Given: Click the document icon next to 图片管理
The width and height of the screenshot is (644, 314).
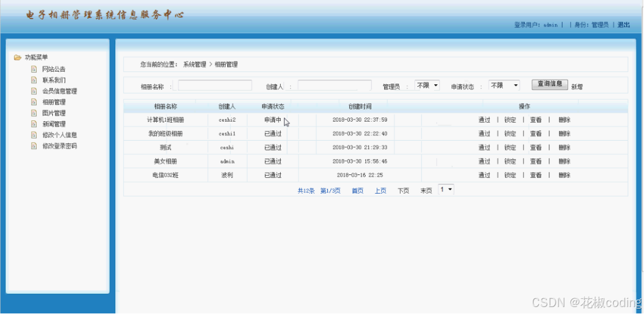Looking at the screenshot, I should pos(34,113).
